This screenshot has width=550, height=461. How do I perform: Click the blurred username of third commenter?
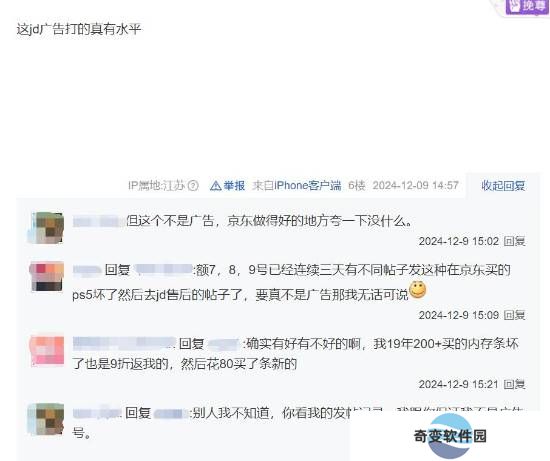[x=124, y=343]
